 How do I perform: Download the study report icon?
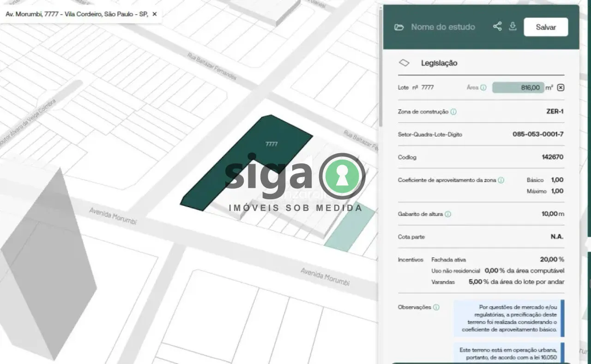pos(513,26)
